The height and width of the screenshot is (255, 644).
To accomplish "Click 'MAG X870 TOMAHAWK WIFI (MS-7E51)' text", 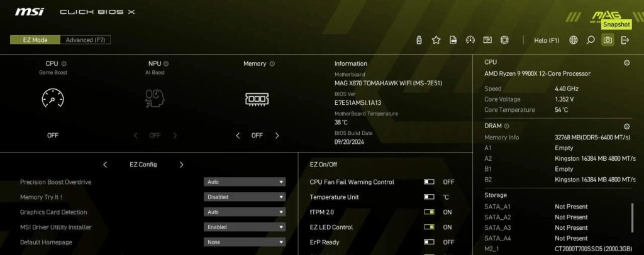I will 388,84.
